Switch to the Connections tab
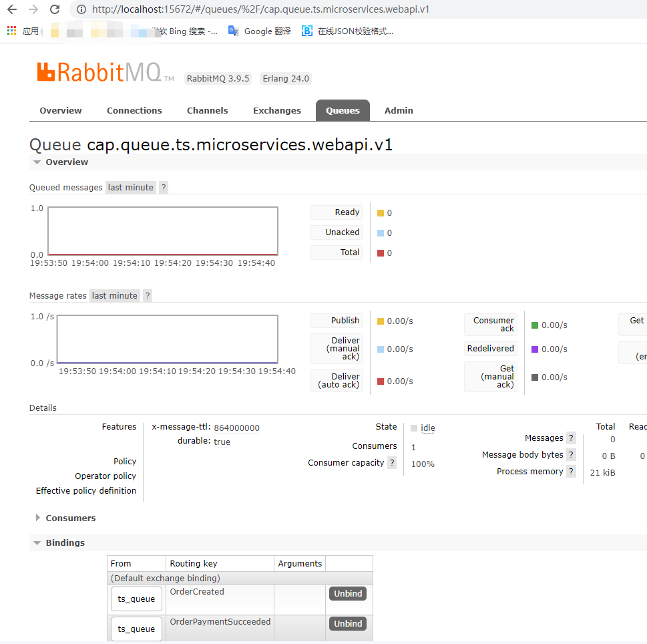Image resolution: width=647 pixels, height=644 pixels. point(134,111)
